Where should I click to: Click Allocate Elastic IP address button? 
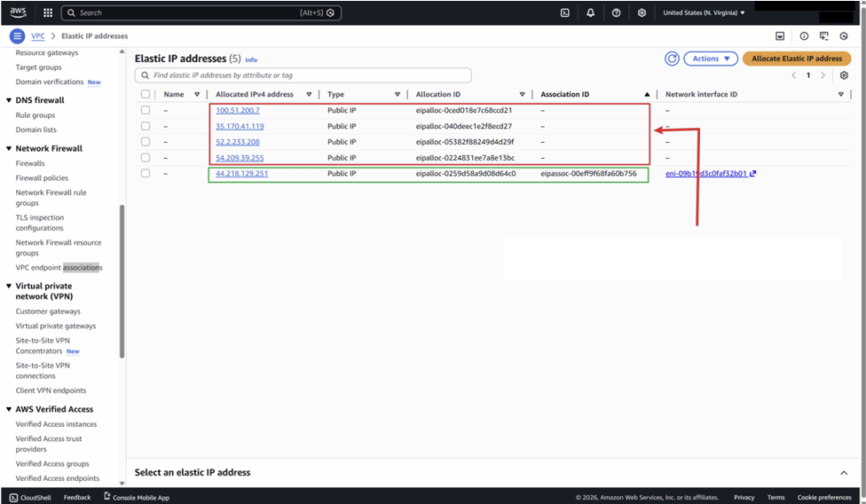tap(796, 59)
